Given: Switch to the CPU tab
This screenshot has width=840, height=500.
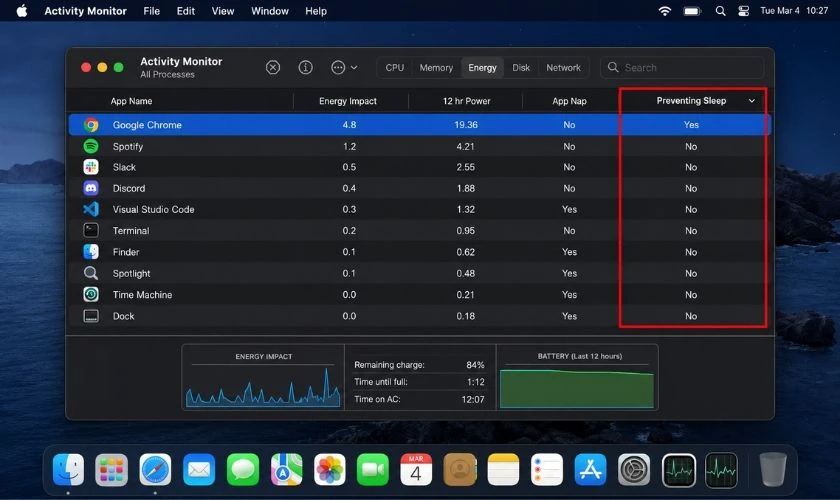Looking at the screenshot, I should pyautogui.click(x=395, y=68).
